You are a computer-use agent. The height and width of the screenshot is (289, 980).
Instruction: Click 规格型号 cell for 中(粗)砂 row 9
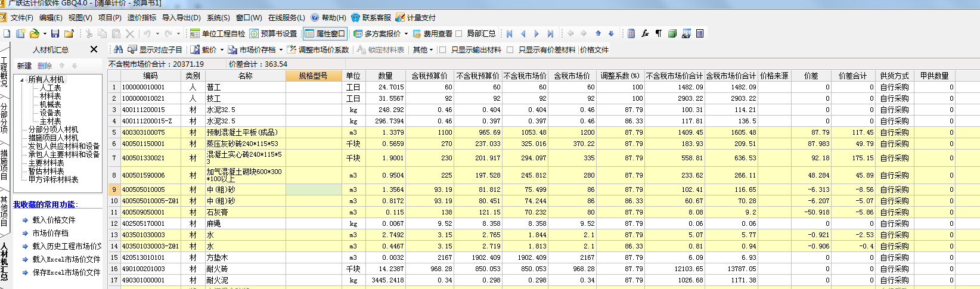(314, 189)
